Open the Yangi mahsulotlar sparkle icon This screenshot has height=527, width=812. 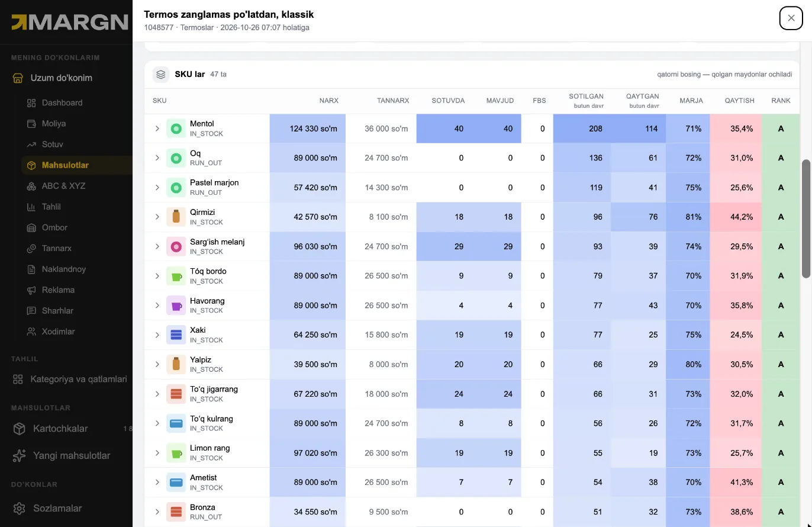(x=19, y=455)
